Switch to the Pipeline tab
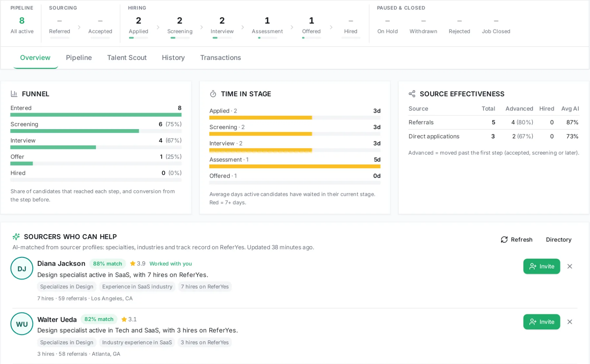The height and width of the screenshot is (364, 590). pyautogui.click(x=79, y=58)
